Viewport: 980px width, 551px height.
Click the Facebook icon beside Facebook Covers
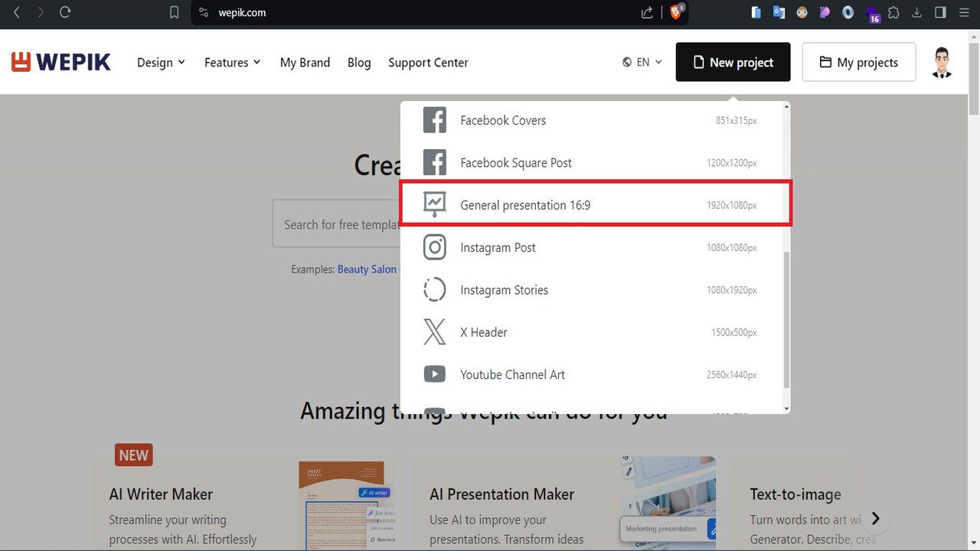click(435, 120)
